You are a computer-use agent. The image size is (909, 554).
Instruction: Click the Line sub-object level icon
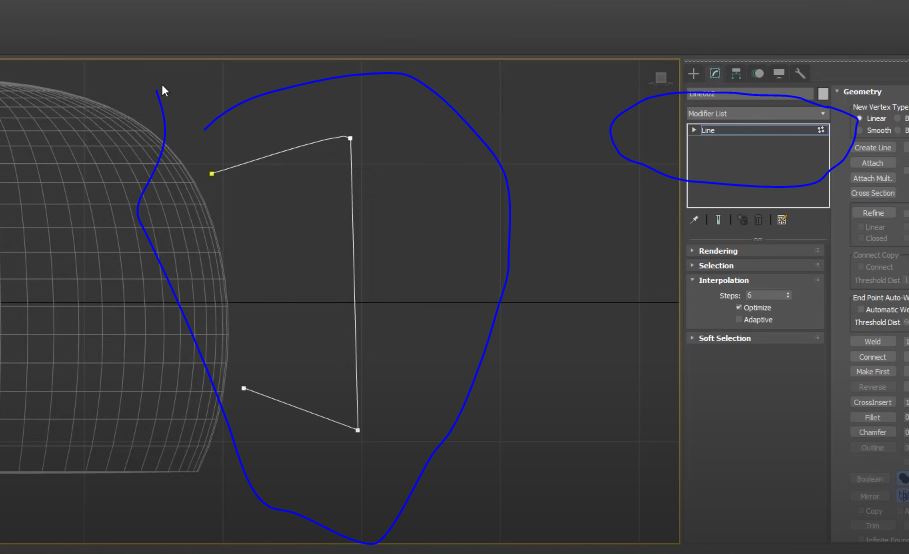[821, 130]
